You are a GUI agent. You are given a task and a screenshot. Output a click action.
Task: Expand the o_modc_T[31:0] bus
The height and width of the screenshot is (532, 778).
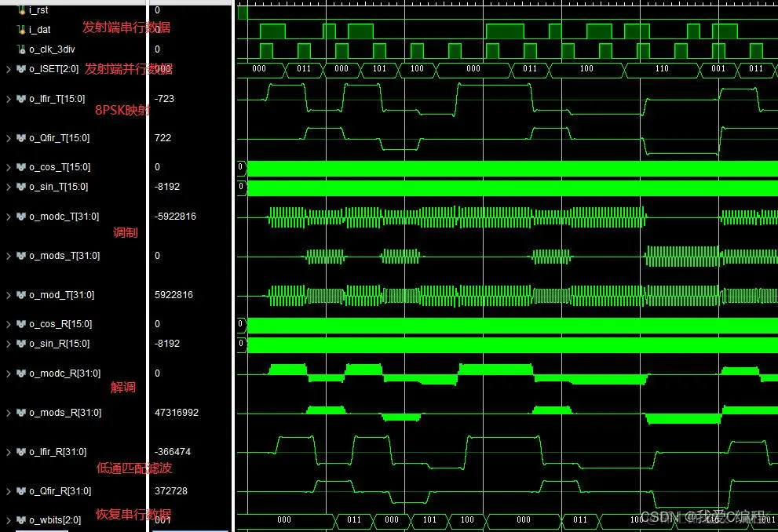pos(9,216)
